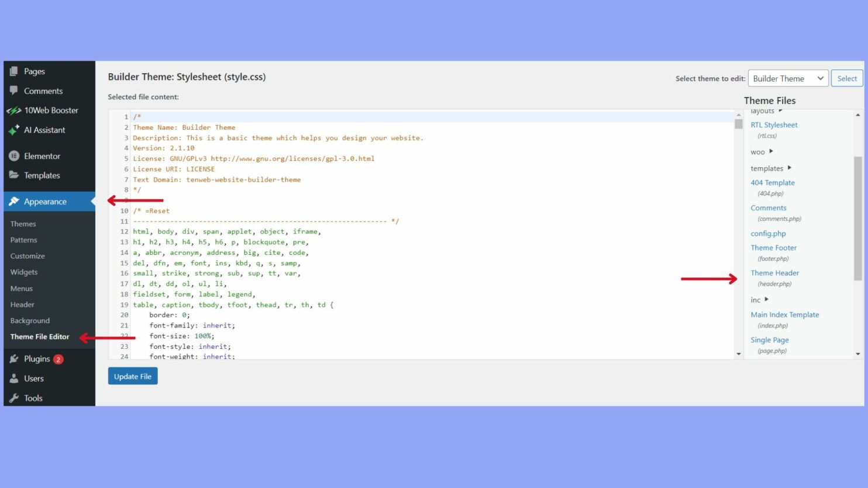Launch Elementor using its sidebar icon
Image resolution: width=868 pixels, height=488 pixels.
click(x=14, y=156)
